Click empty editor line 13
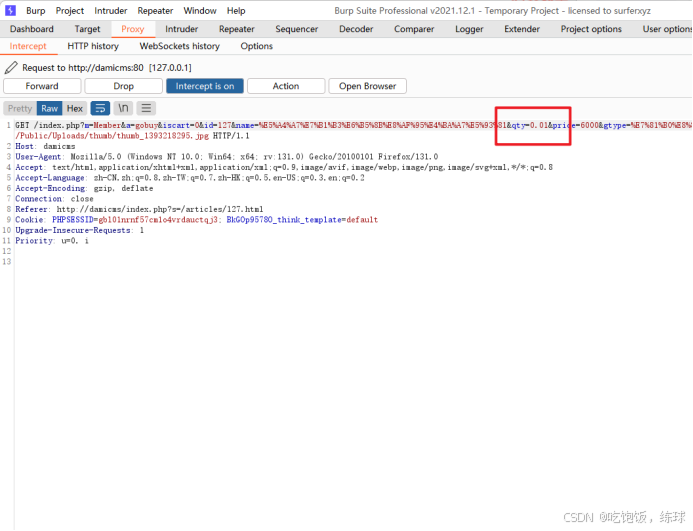 [354, 262]
